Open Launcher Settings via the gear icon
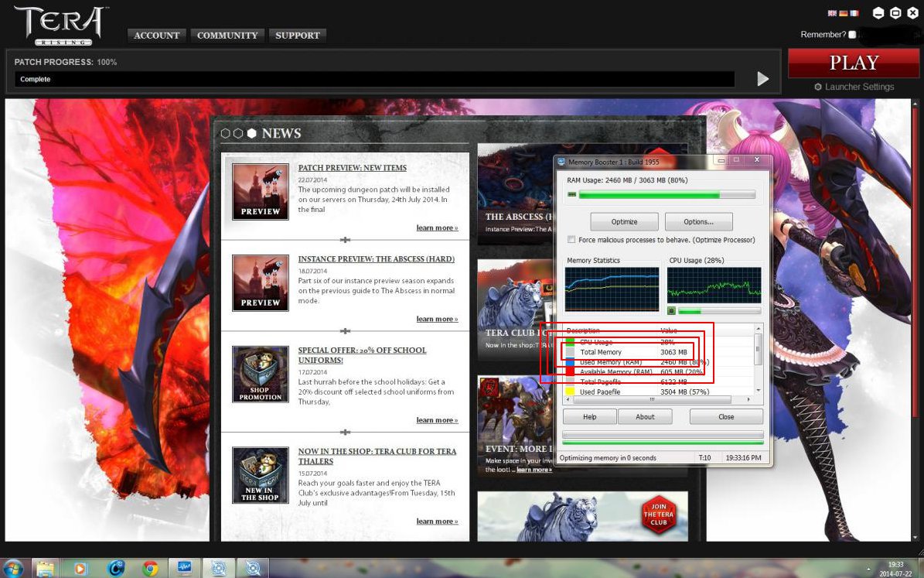924x578 pixels. coord(818,87)
